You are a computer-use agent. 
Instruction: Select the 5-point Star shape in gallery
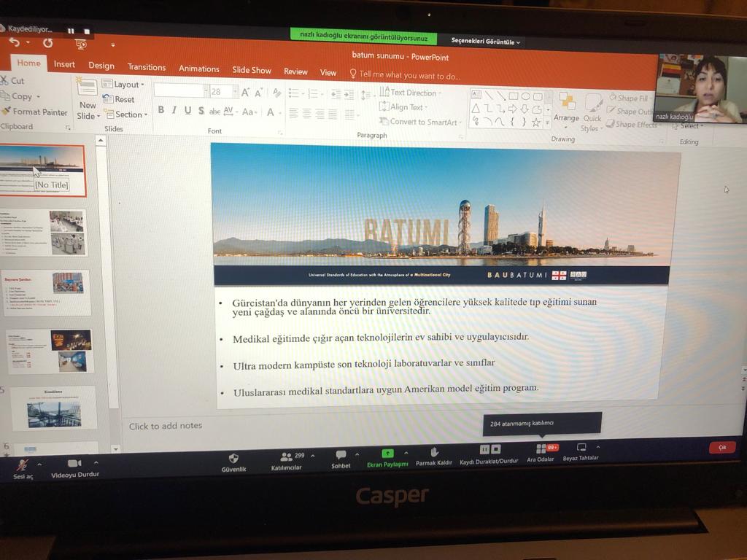536,122
